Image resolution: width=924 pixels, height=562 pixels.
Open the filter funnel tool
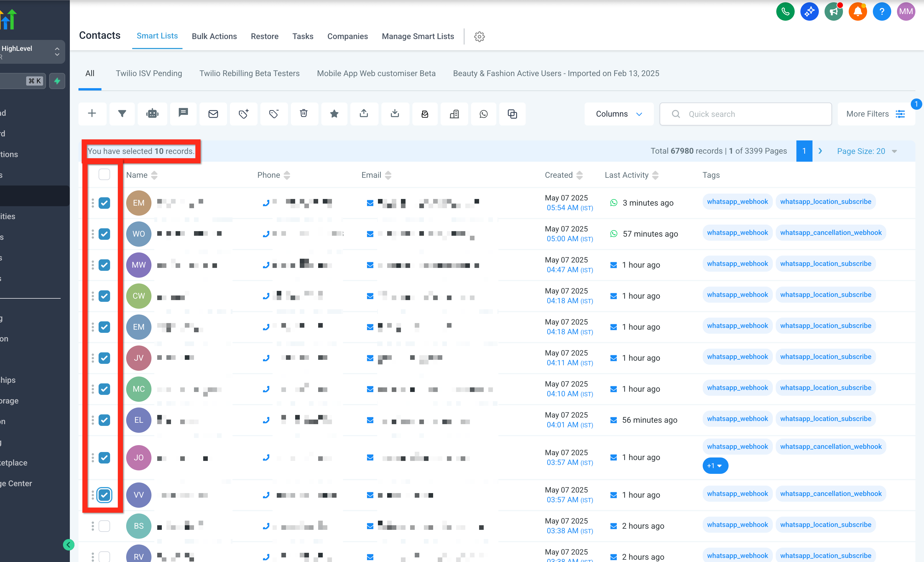(122, 113)
